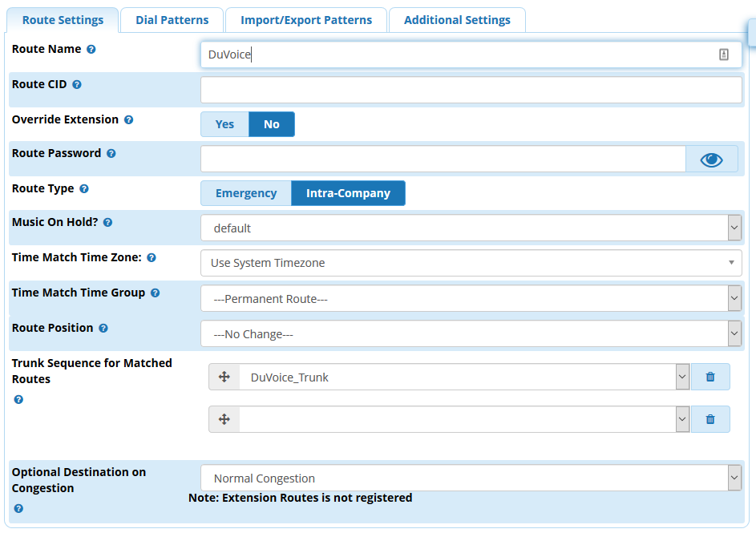Delete the DuVoice_Trunk trunk row
This screenshot has width=756, height=537.
click(710, 377)
